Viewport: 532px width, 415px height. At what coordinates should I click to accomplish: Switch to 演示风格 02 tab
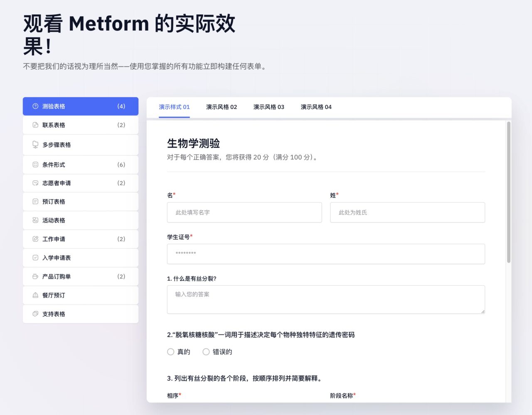pyautogui.click(x=222, y=107)
